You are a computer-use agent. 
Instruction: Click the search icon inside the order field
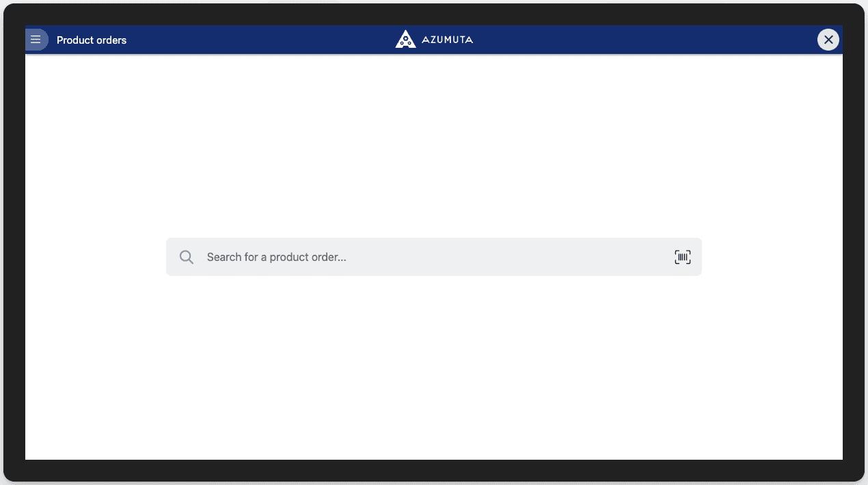tap(186, 257)
